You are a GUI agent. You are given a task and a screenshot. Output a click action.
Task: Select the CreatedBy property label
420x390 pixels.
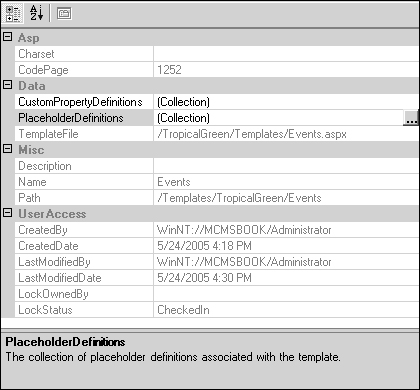[43, 230]
